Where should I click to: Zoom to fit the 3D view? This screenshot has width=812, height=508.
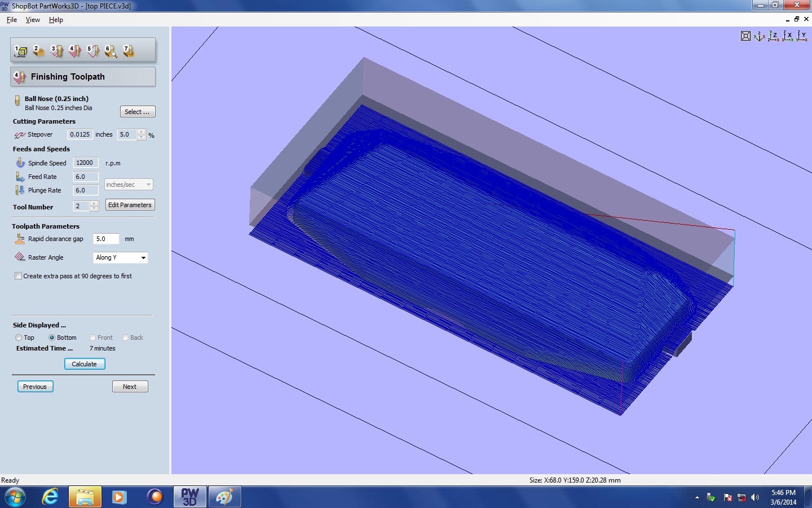746,36
